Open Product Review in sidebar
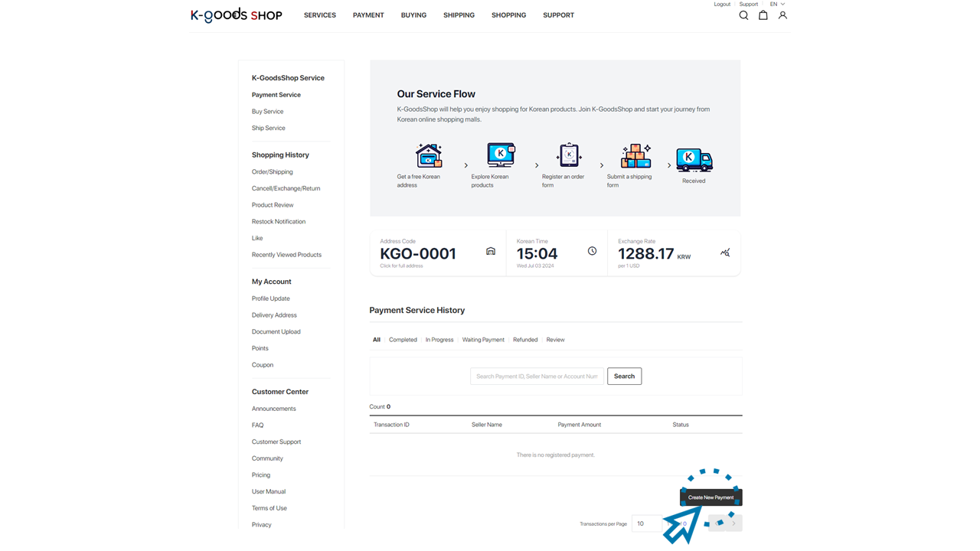Viewport: 980px width, 551px height. coord(273,205)
